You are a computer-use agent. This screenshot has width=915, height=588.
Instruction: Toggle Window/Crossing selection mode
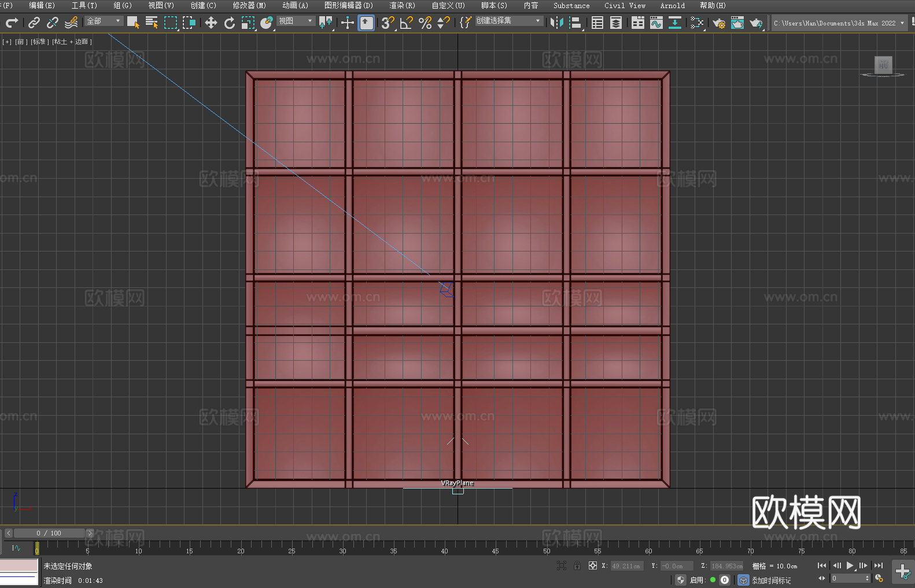tap(189, 23)
